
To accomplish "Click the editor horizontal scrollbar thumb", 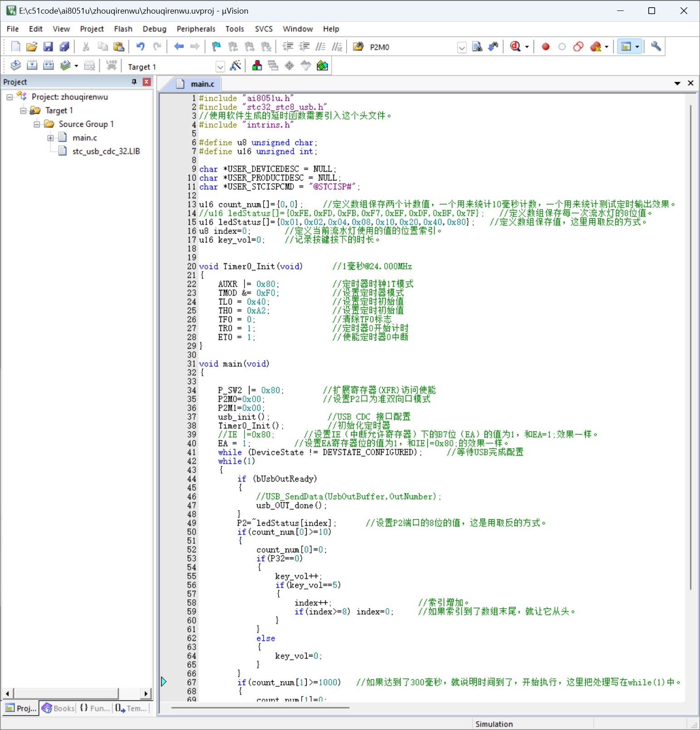I will point(260,707).
